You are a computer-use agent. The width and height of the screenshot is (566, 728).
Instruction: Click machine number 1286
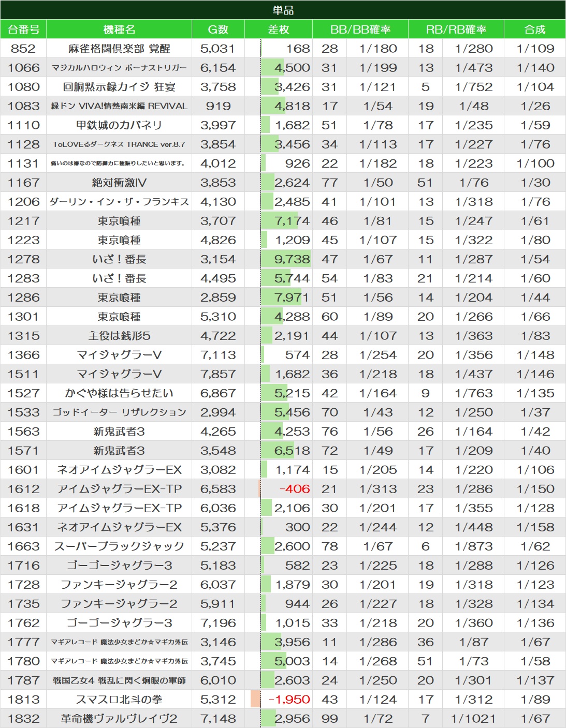[23, 298]
